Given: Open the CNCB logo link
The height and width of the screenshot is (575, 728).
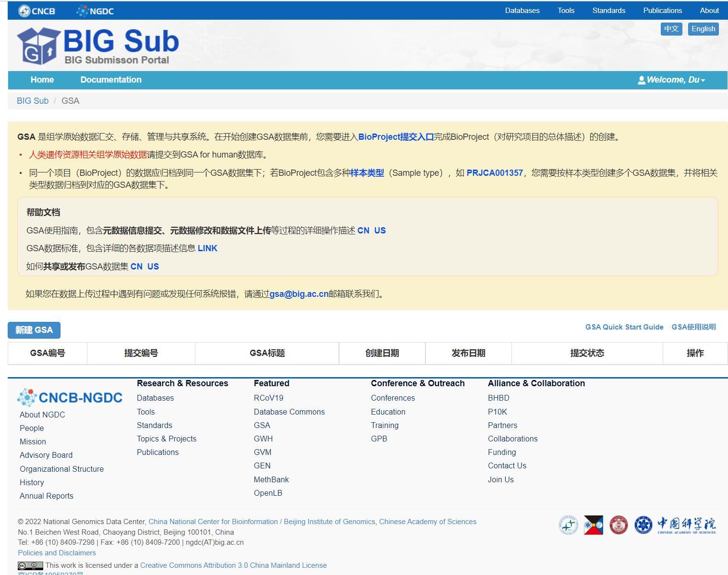Looking at the screenshot, I should [x=36, y=11].
